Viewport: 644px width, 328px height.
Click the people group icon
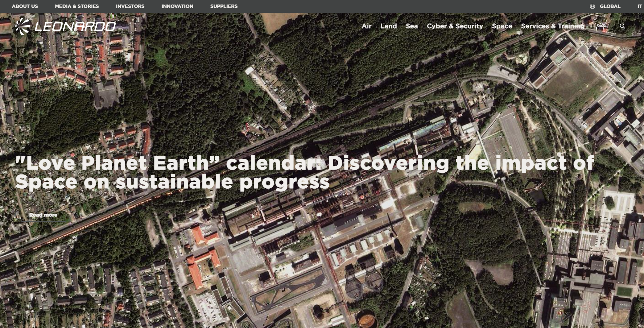coord(601,26)
